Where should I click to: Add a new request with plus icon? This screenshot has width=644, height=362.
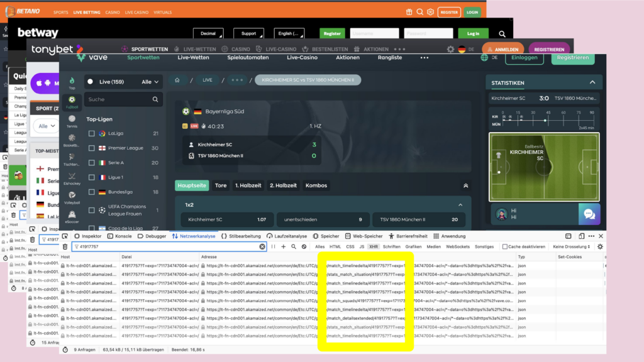[284, 246]
